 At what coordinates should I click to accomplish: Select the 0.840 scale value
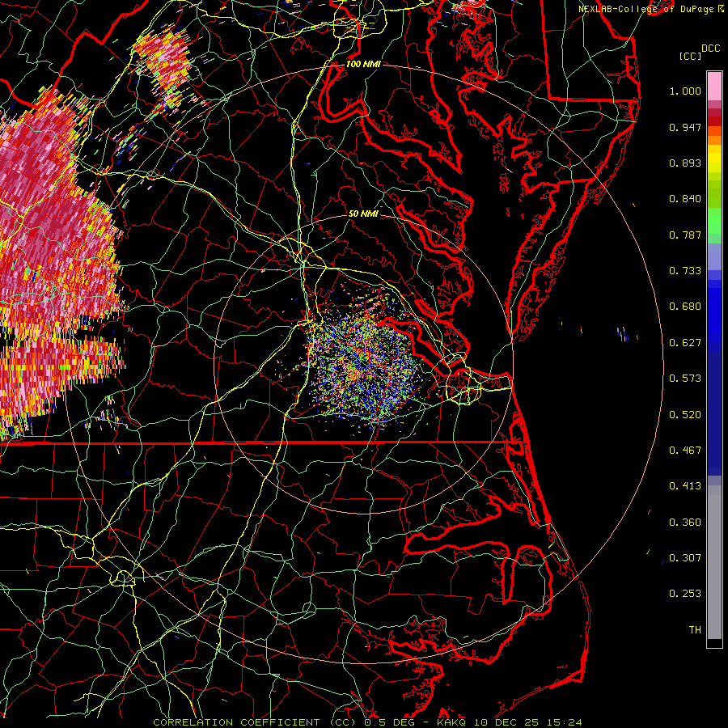(x=685, y=199)
